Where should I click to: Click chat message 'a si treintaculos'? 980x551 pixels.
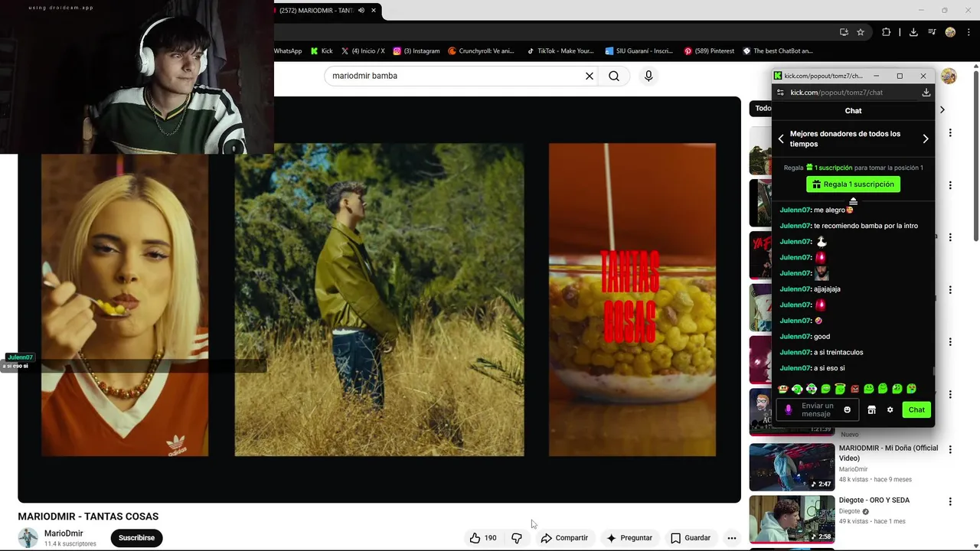[x=838, y=352]
